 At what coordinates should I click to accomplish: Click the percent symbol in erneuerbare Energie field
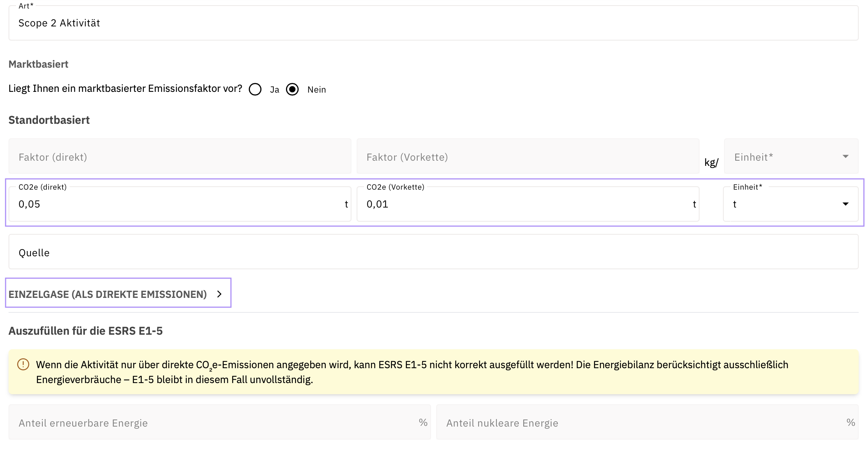tap(423, 422)
